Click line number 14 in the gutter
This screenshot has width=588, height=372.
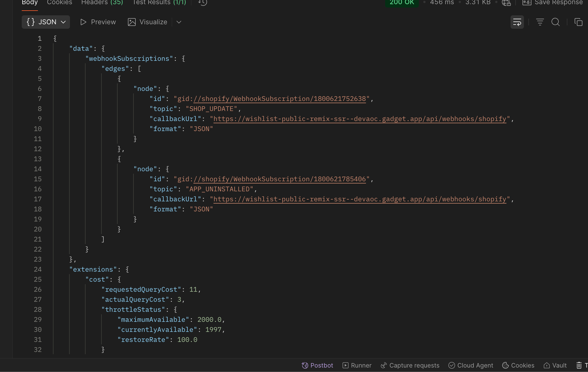(38, 169)
